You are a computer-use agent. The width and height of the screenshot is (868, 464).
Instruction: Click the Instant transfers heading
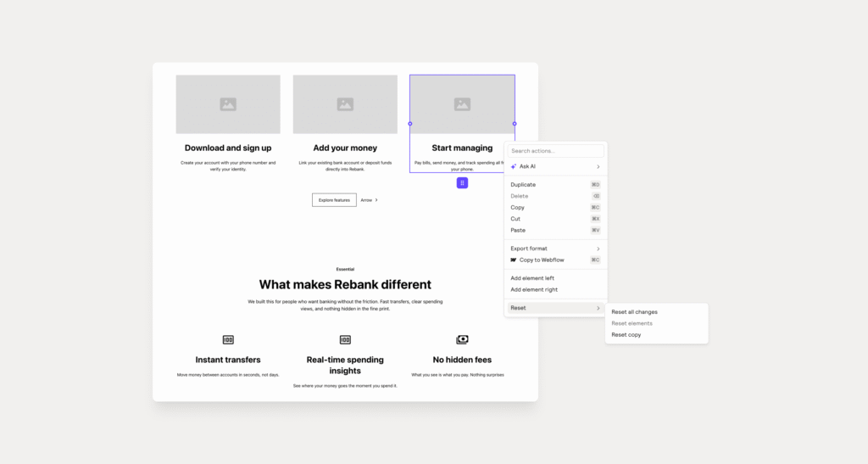tap(228, 360)
